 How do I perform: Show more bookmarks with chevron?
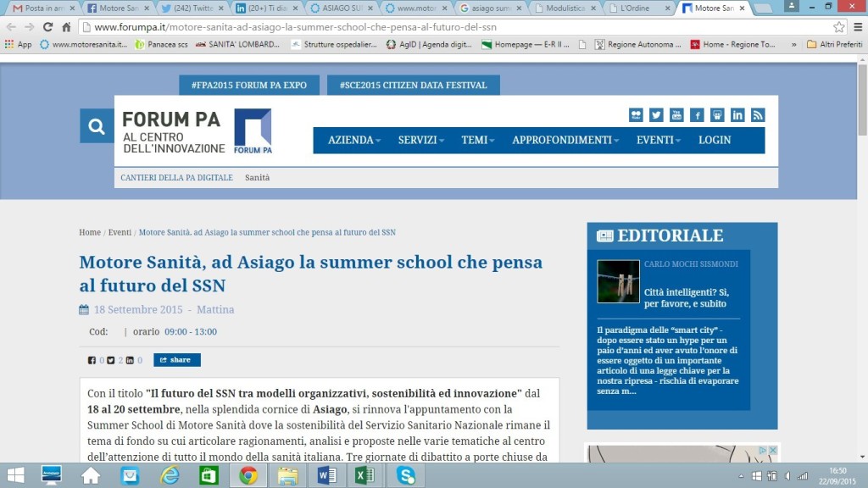click(x=793, y=44)
